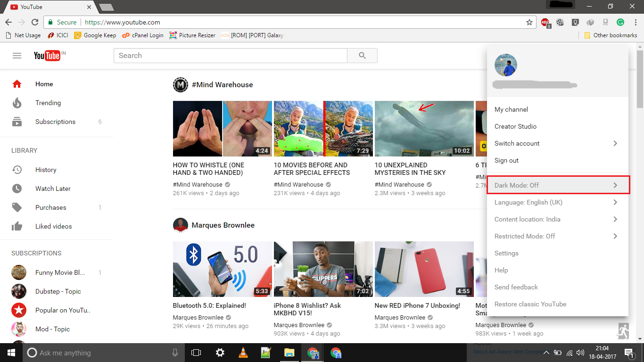
Task: Click the Marques Brownlee channel avatar
Action: [x=181, y=225]
